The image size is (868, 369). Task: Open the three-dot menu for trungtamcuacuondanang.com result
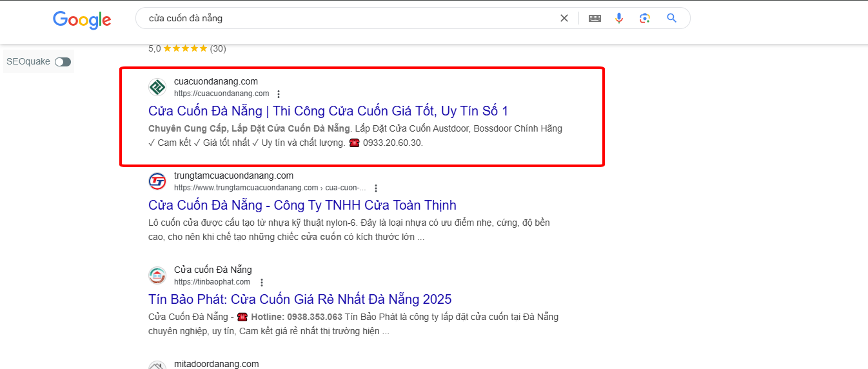click(376, 188)
